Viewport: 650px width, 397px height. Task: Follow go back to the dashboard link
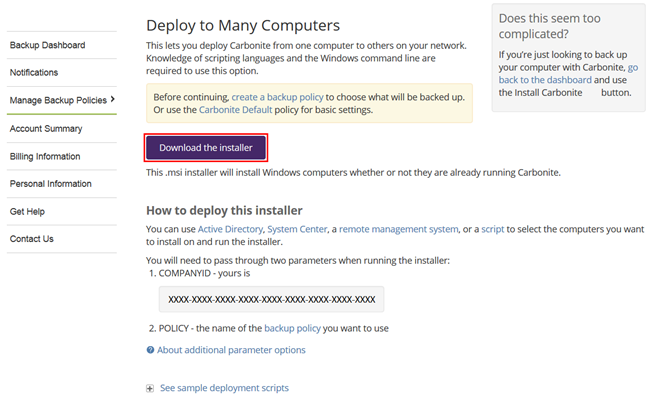click(568, 73)
